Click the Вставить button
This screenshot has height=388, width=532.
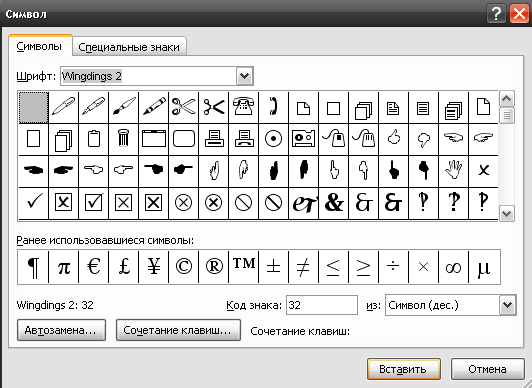(x=403, y=369)
